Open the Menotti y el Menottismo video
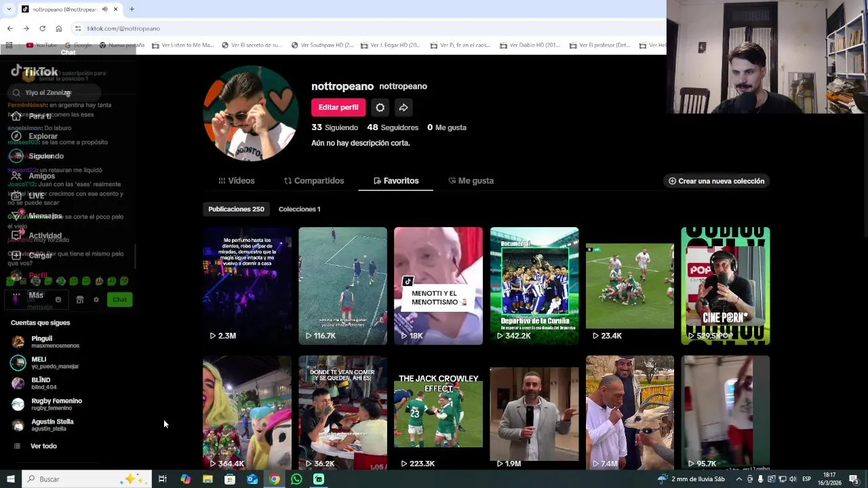The image size is (868, 488). (438, 286)
